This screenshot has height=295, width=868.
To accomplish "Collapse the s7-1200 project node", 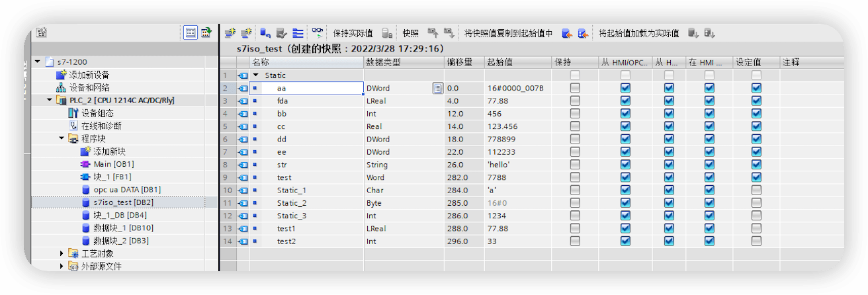I will tap(38, 62).
